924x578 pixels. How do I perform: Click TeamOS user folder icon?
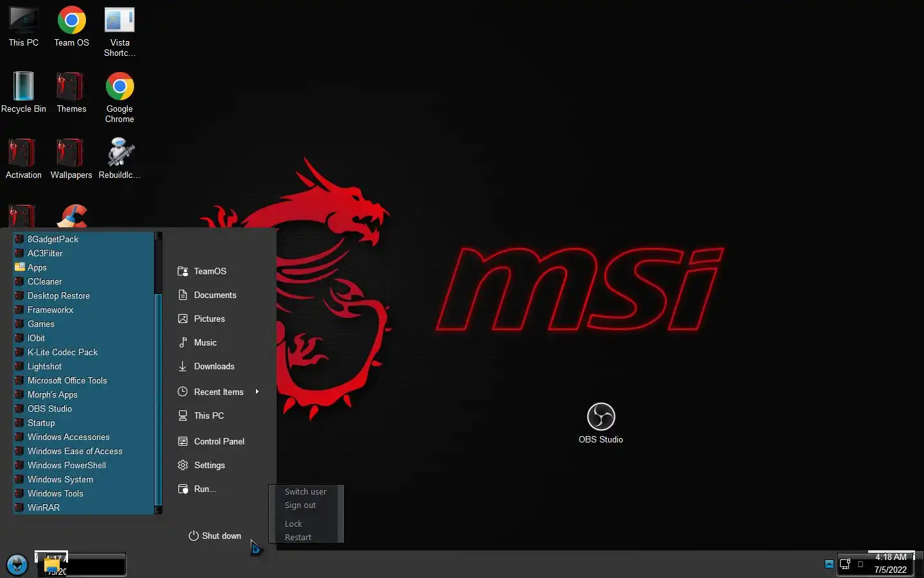[183, 271]
